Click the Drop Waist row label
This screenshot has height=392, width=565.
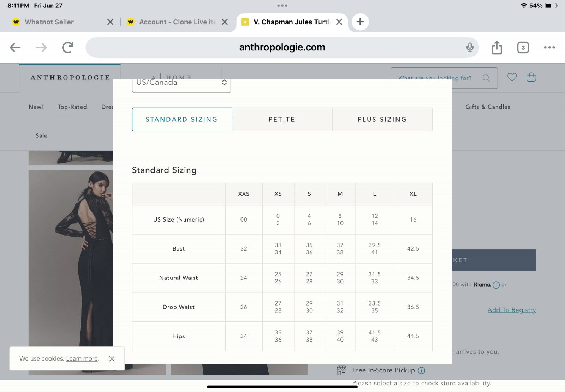(179, 307)
